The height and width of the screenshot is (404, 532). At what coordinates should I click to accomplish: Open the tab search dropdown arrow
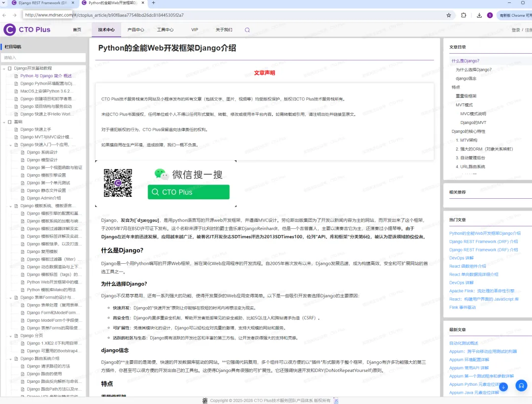click(4, 3)
